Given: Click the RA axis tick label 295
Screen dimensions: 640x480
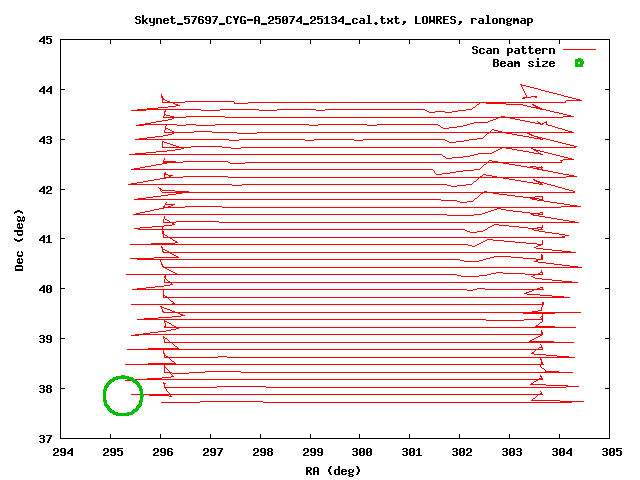Looking at the screenshot, I should 113,452.
